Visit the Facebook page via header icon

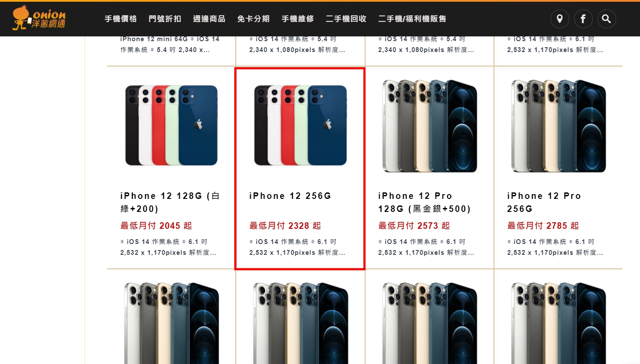point(583,19)
